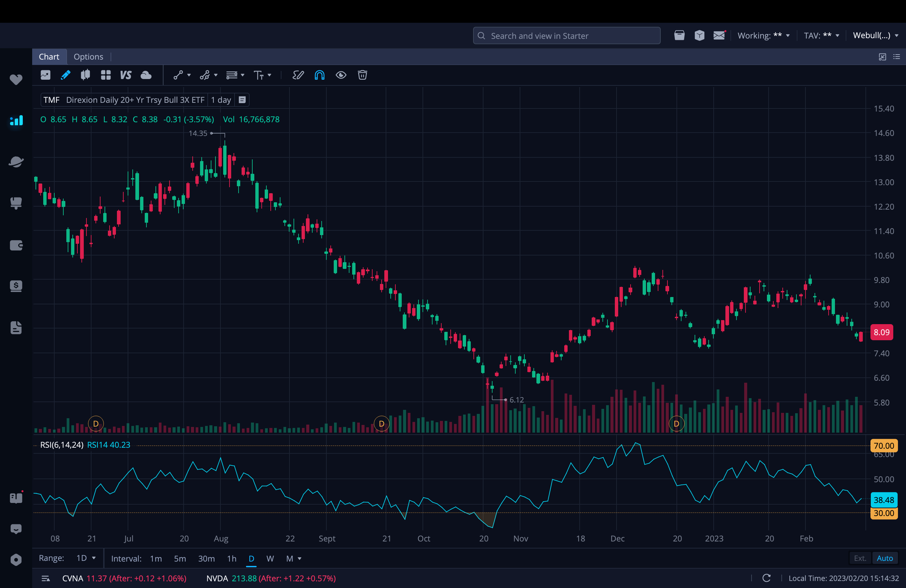Open the Working orders dropdown
Viewport: 906px width, 588px height.
764,35
